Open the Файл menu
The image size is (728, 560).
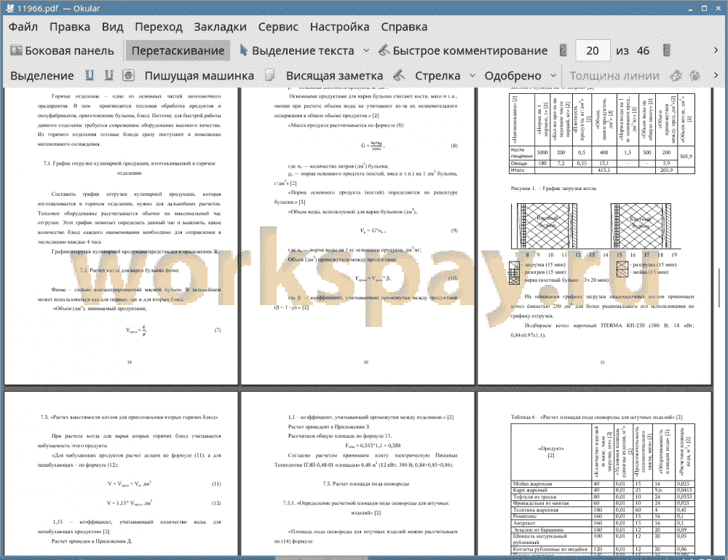click(x=23, y=27)
